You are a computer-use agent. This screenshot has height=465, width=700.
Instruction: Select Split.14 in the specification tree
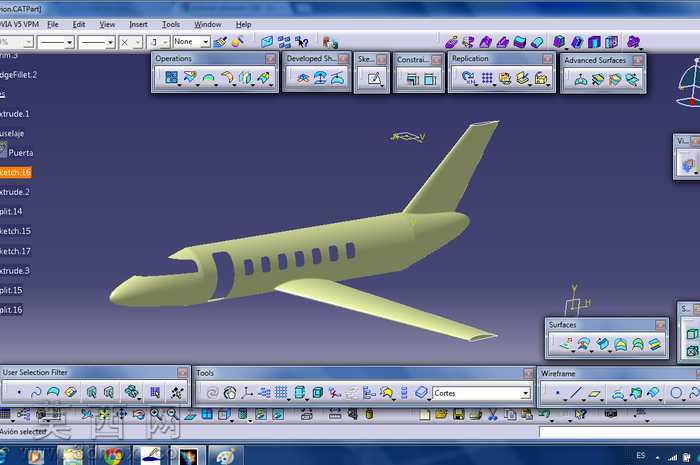[11, 212]
